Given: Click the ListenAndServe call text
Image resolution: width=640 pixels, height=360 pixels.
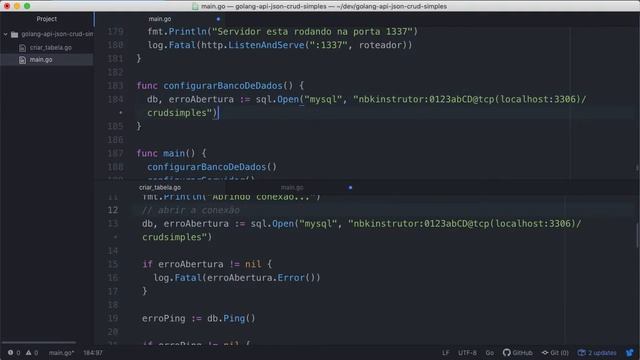Looking at the screenshot, I should [266, 45].
